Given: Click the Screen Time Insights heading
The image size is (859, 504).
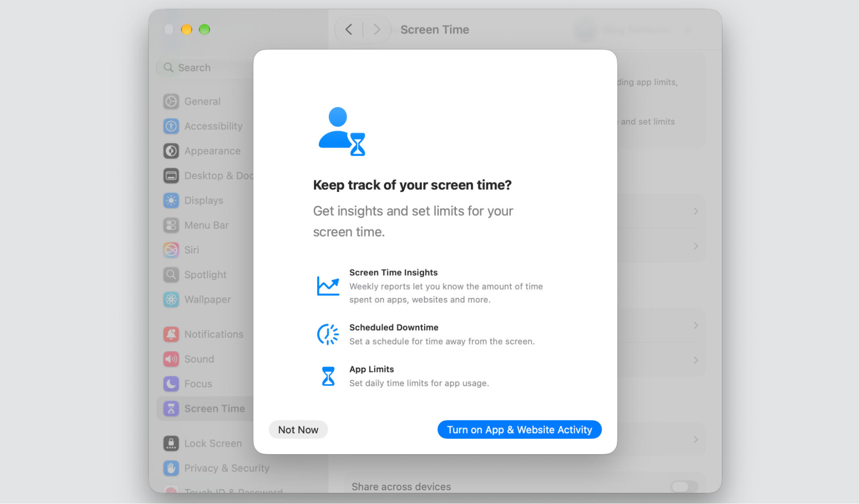Looking at the screenshot, I should (x=393, y=273).
